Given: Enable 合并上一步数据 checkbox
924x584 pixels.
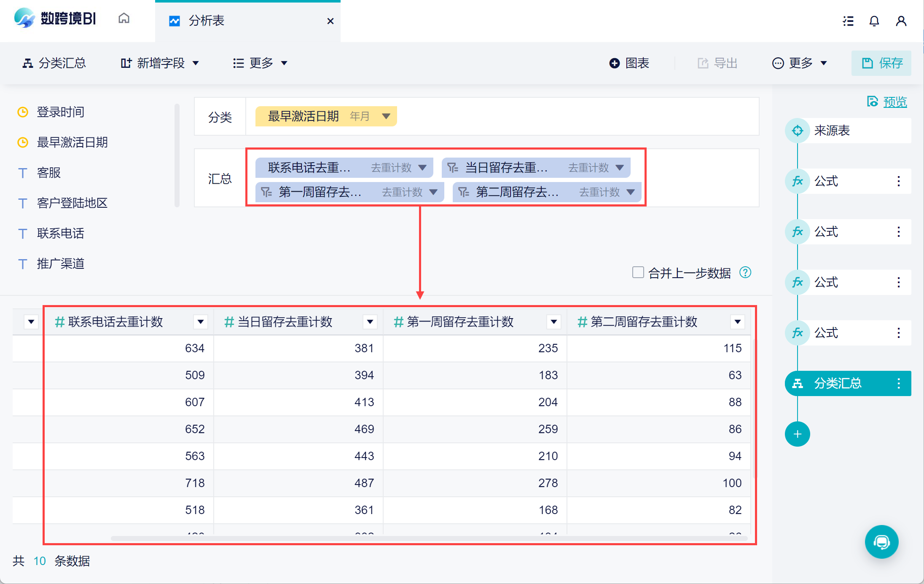Looking at the screenshot, I should (x=638, y=272).
